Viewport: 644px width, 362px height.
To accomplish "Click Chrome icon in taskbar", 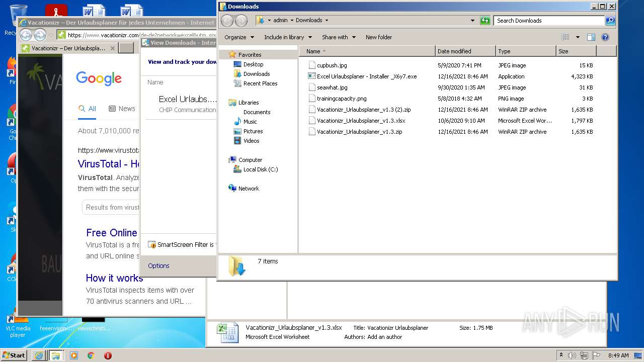I will pyautogui.click(x=91, y=355).
